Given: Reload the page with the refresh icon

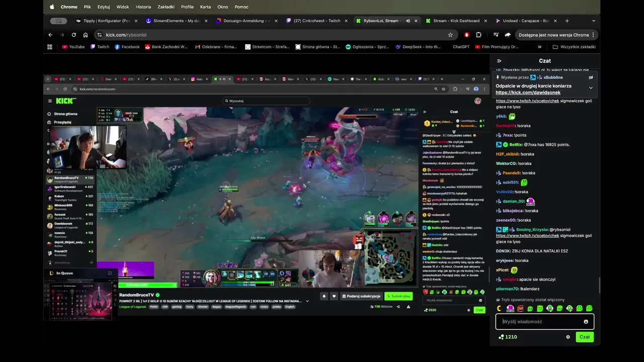Looking at the screenshot, I should [74, 35].
